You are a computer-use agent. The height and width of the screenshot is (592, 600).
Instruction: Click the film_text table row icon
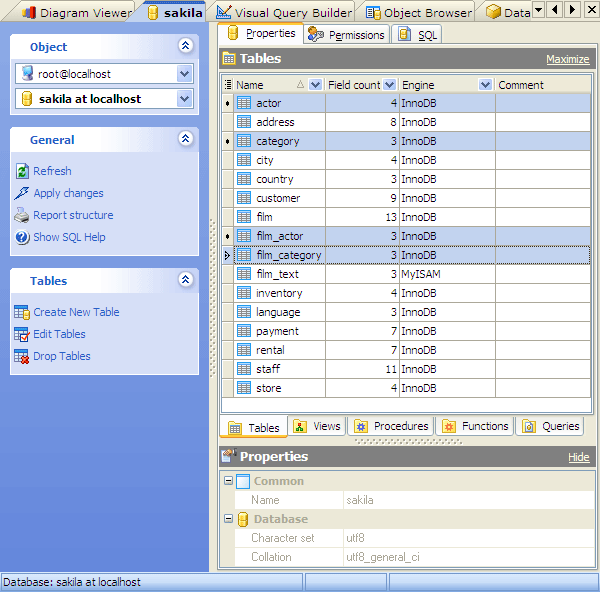[244, 274]
